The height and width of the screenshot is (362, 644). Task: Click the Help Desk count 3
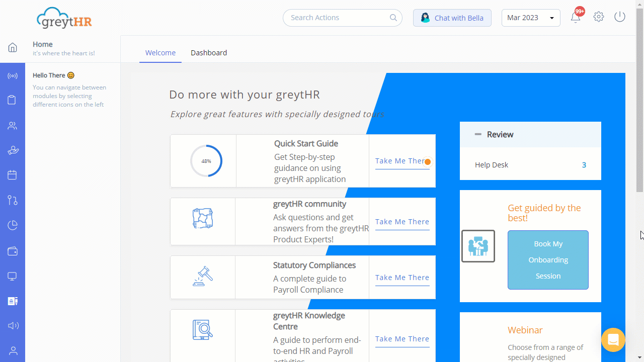584,165
